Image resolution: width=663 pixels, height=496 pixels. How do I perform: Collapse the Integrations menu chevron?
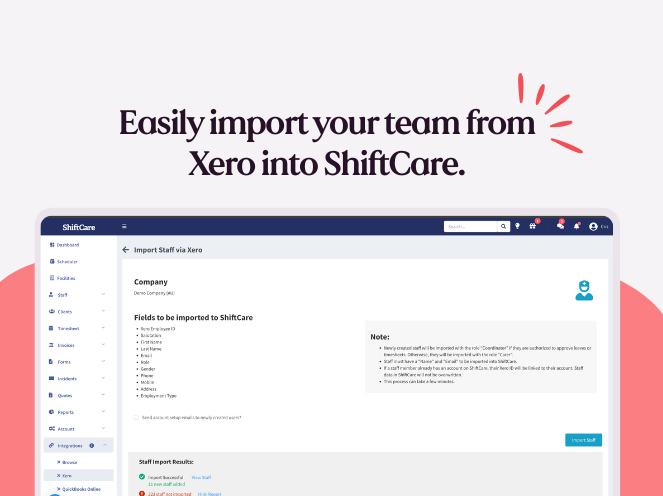[104, 445]
